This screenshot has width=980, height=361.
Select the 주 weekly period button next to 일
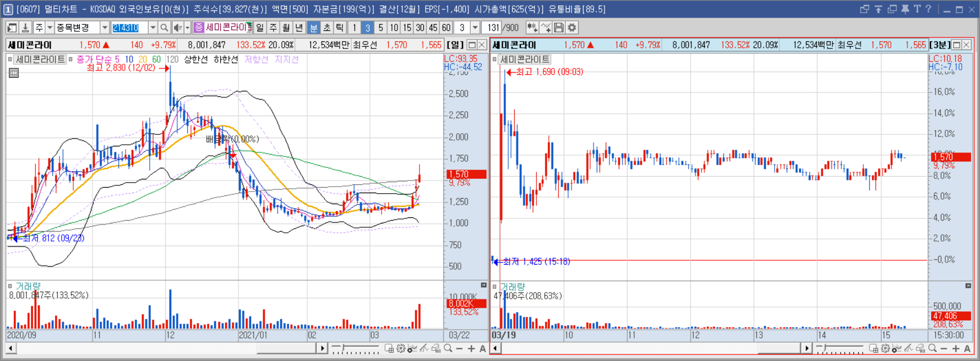[x=273, y=28]
